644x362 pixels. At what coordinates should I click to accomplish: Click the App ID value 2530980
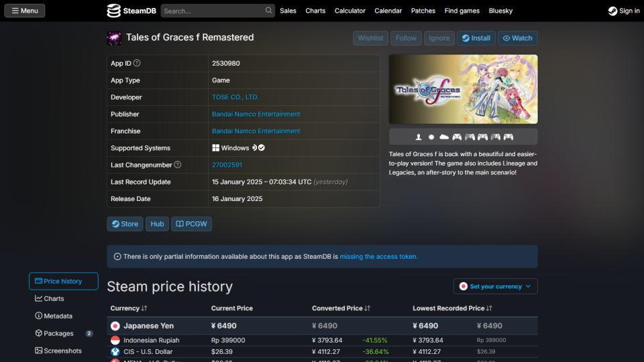click(226, 63)
